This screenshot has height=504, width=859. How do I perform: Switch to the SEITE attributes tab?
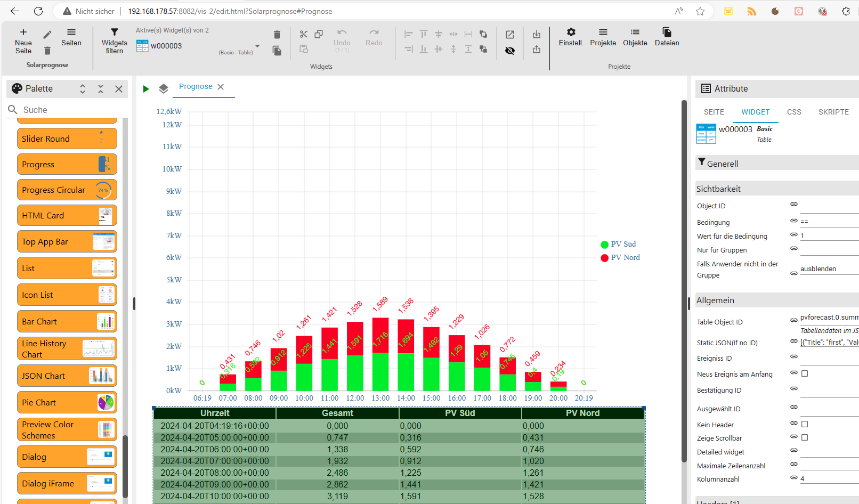click(714, 112)
